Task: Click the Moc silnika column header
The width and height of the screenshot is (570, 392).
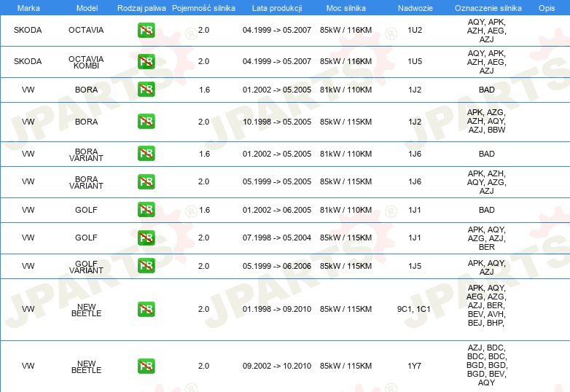Action: pos(346,8)
